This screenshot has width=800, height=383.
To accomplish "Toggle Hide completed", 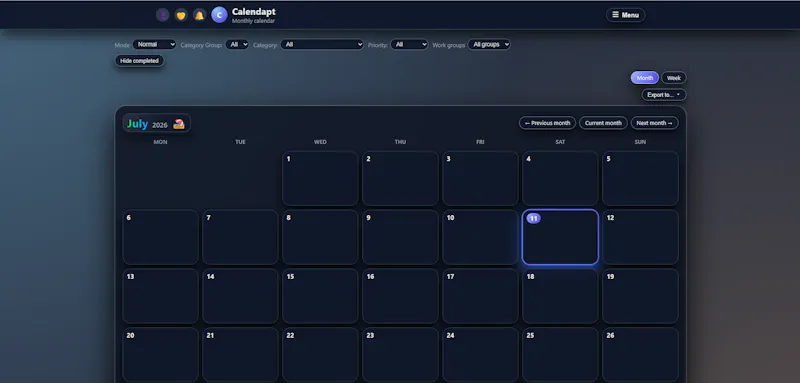I will [139, 61].
